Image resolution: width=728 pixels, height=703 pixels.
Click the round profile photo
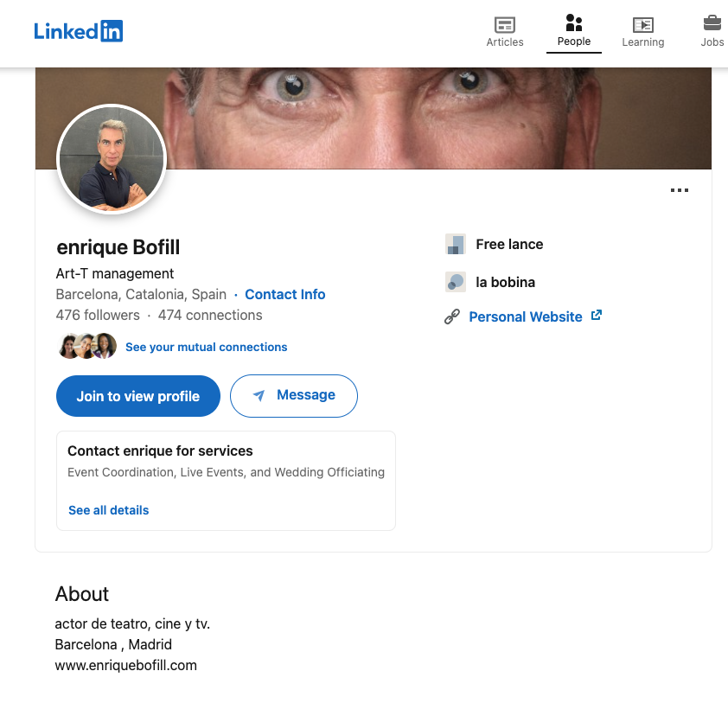coord(111,159)
